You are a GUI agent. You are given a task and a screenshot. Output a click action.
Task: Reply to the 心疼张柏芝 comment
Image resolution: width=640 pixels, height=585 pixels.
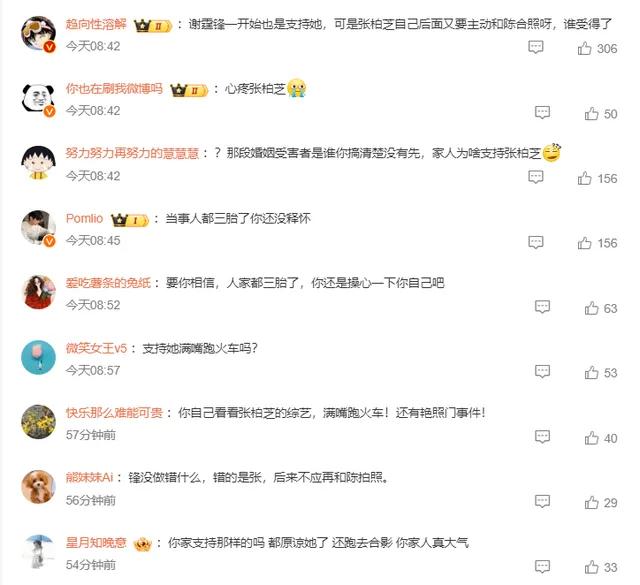coord(542,112)
